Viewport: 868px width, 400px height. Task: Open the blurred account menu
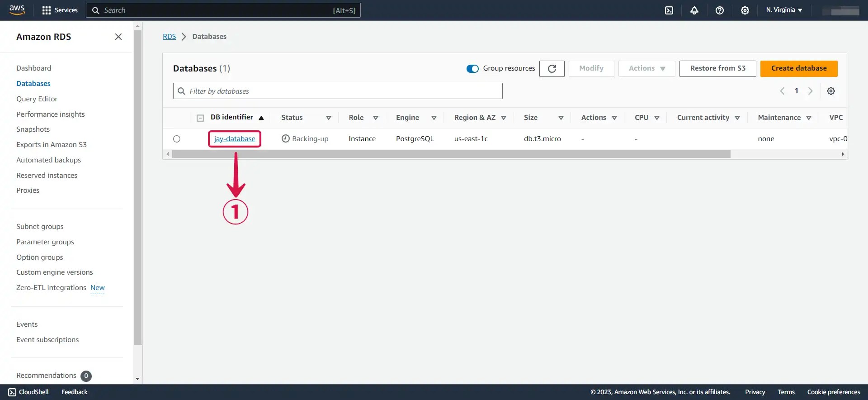[840, 11]
